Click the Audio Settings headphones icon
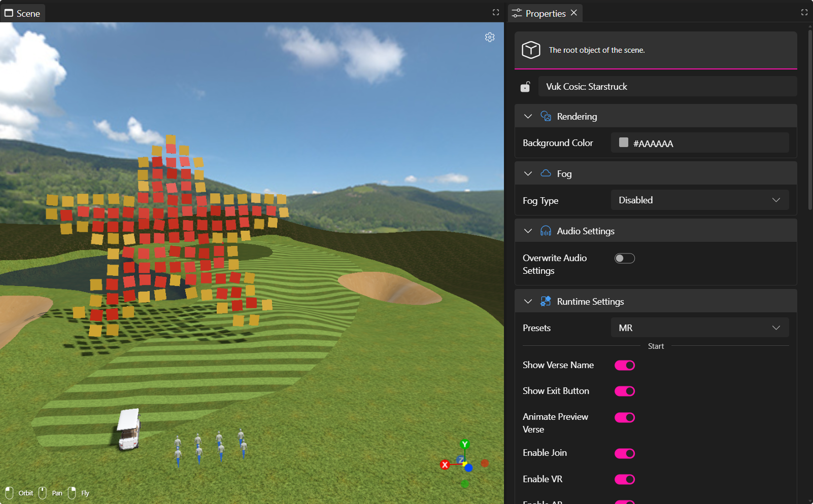The height and width of the screenshot is (504, 813). pos(546,231)
